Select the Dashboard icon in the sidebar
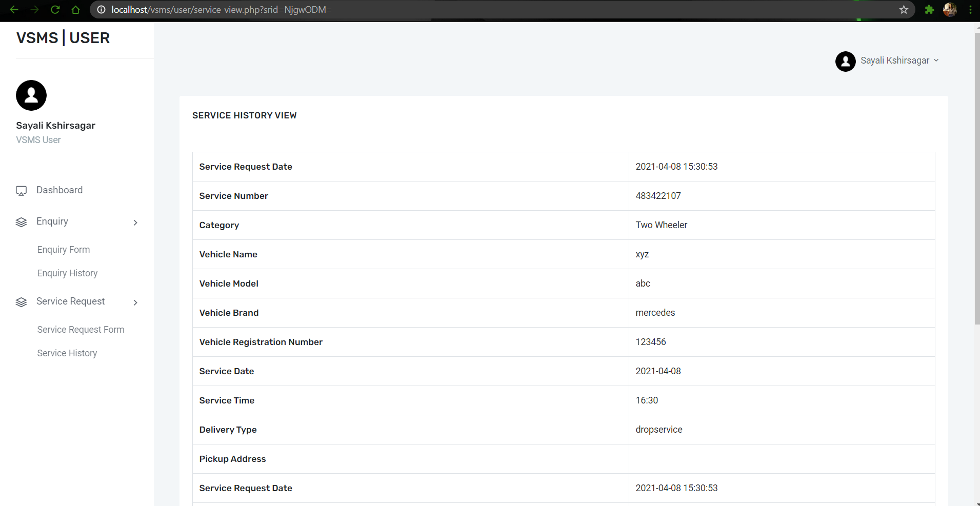Image resolution: width=980 pixels, height=506 pixels. pos(21,190)
